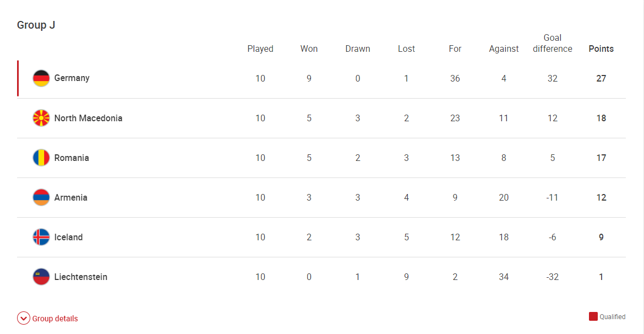
Task: Open the Armenia team name
Action: point(70,197)
